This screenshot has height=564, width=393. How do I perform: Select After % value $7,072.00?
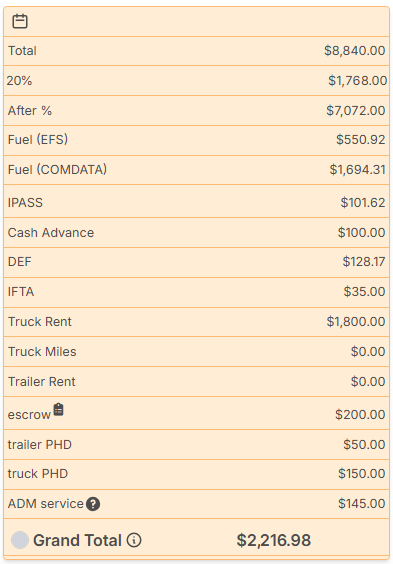(x=356, y=110)
